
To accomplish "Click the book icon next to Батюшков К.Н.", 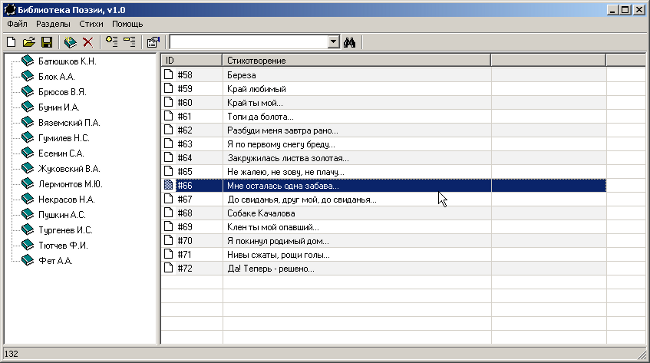I will click(x=27, y=61).
